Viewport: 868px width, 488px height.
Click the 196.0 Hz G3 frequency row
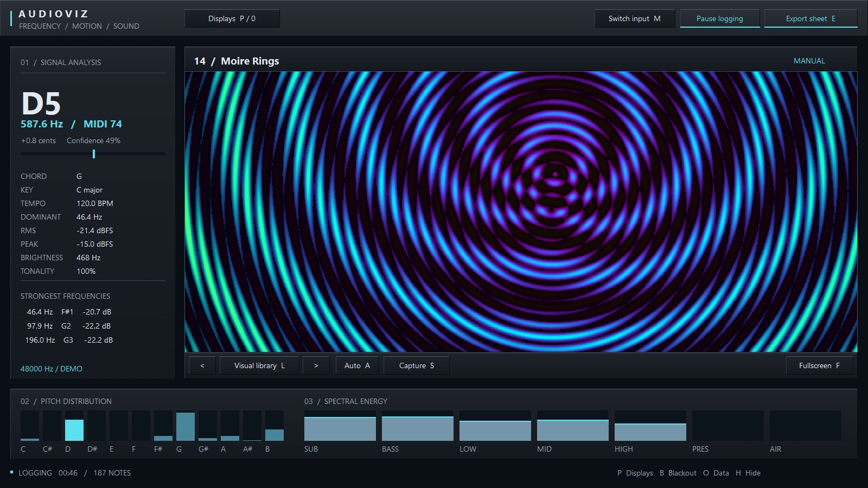[x=69, y=340]
